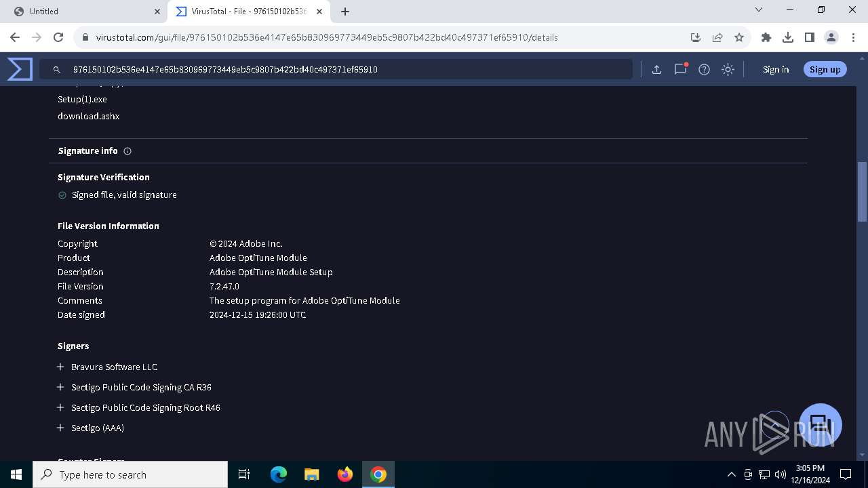Click the Setup(1).exe file name

[82, 99]
